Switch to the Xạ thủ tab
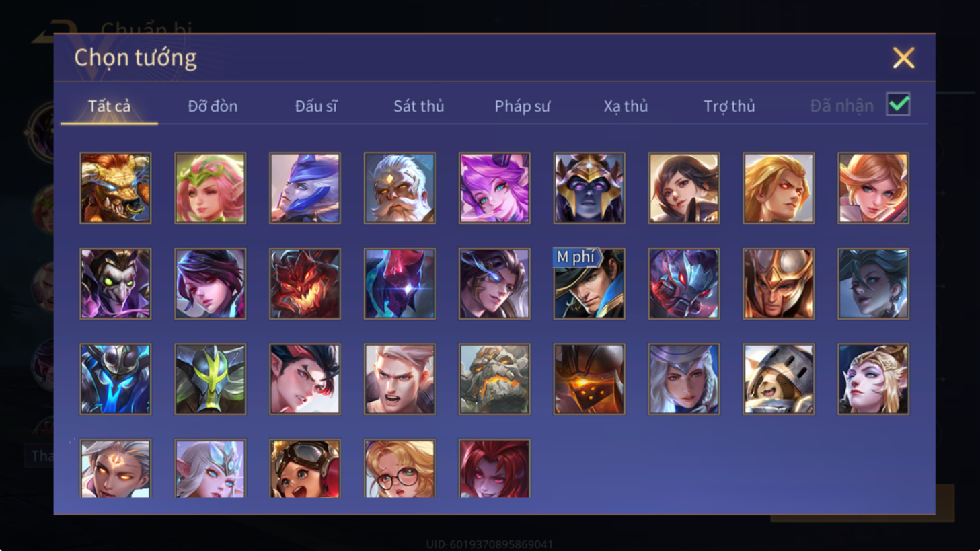This screenshot has width=980, height=551. [626, 106]
